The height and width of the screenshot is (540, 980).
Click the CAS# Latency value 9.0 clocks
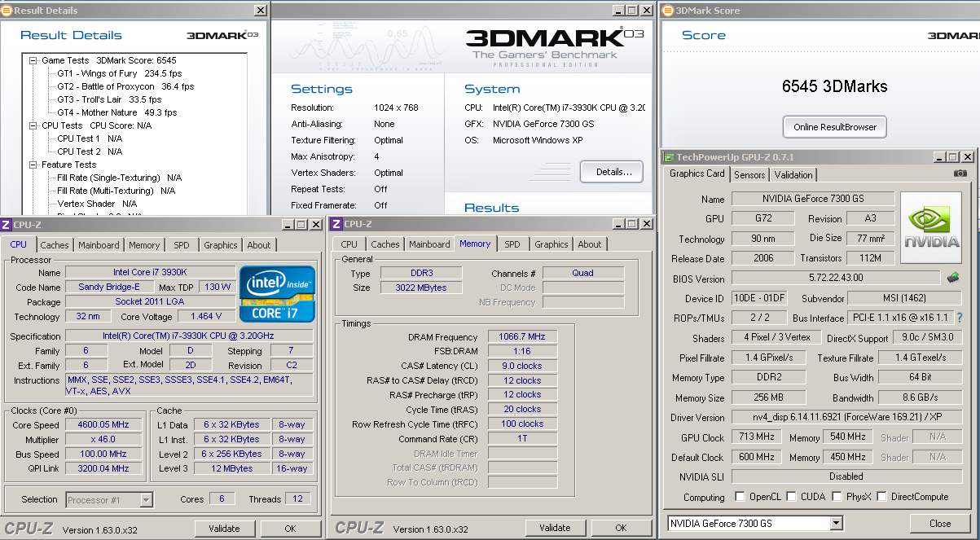point(522,367)
